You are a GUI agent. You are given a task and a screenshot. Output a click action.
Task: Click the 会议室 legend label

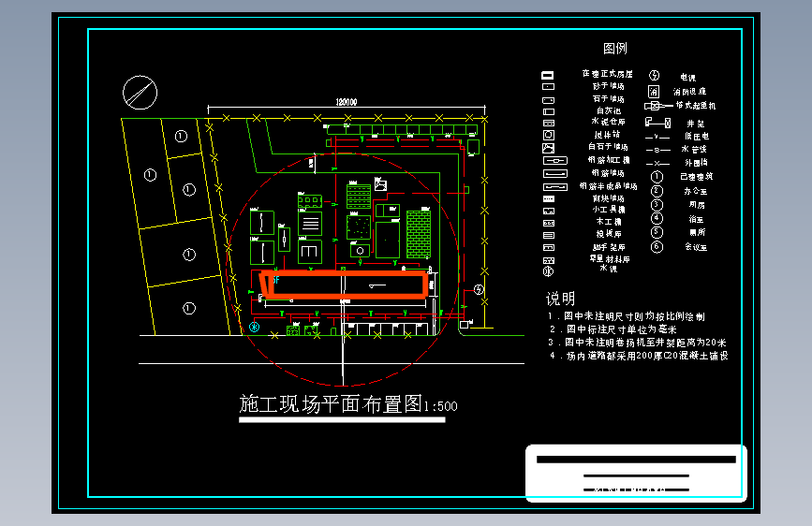[696, 247]
